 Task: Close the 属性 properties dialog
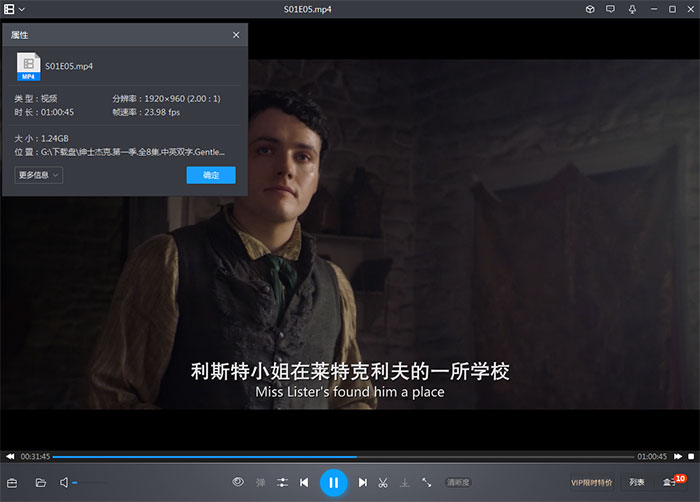coord(236,35)
